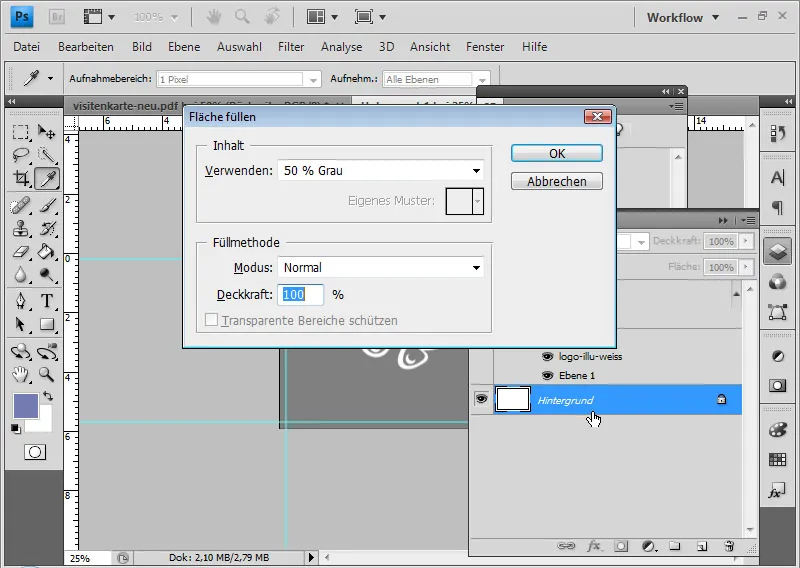Select the Paint Bucket tool
800x568 pixels.
[47, 252]
